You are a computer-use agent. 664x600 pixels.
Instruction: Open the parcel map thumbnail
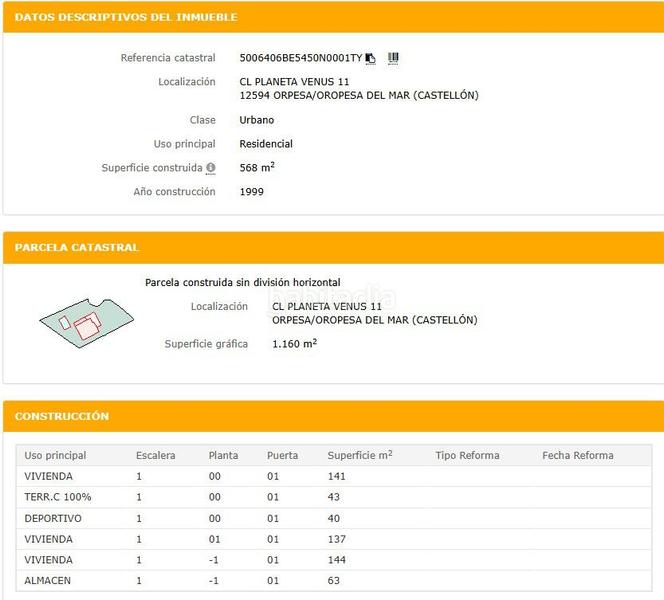[x=85, y=322]
